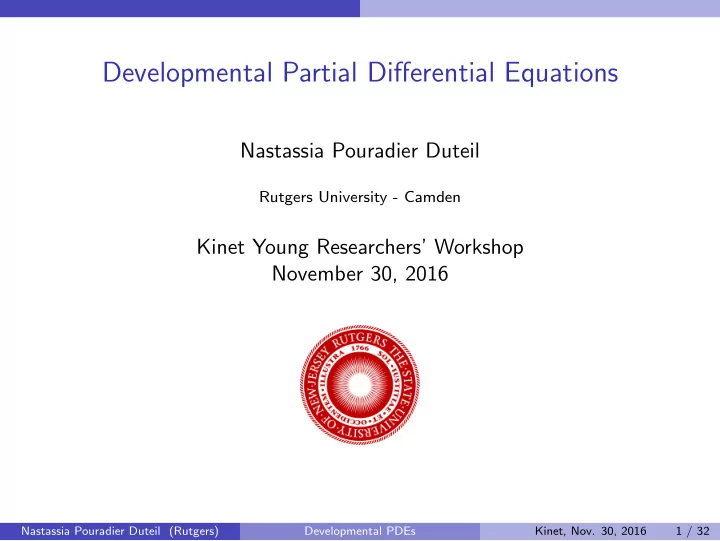The height and width of the screenshot is (541, 720).
Task: Click the red Rutgers university seal
Action: (360, 385)
